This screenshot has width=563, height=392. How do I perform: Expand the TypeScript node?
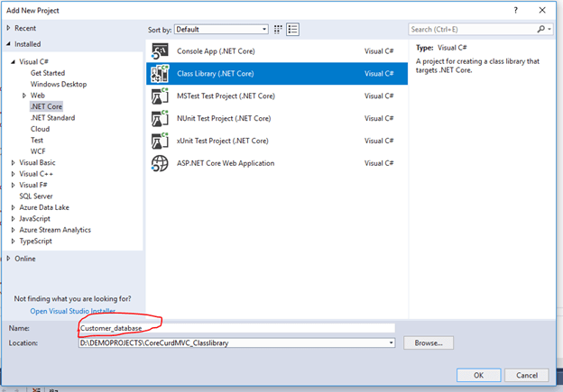[13, 241]
